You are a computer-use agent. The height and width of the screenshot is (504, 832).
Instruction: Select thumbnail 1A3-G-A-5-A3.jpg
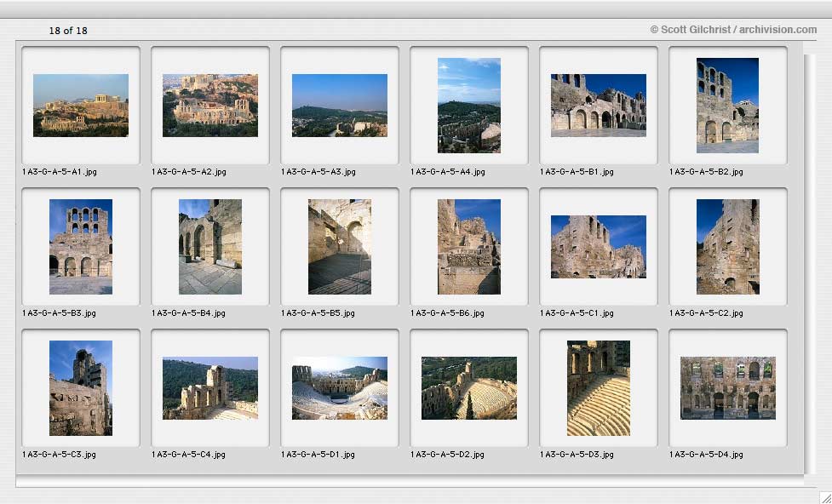(340, 106)
